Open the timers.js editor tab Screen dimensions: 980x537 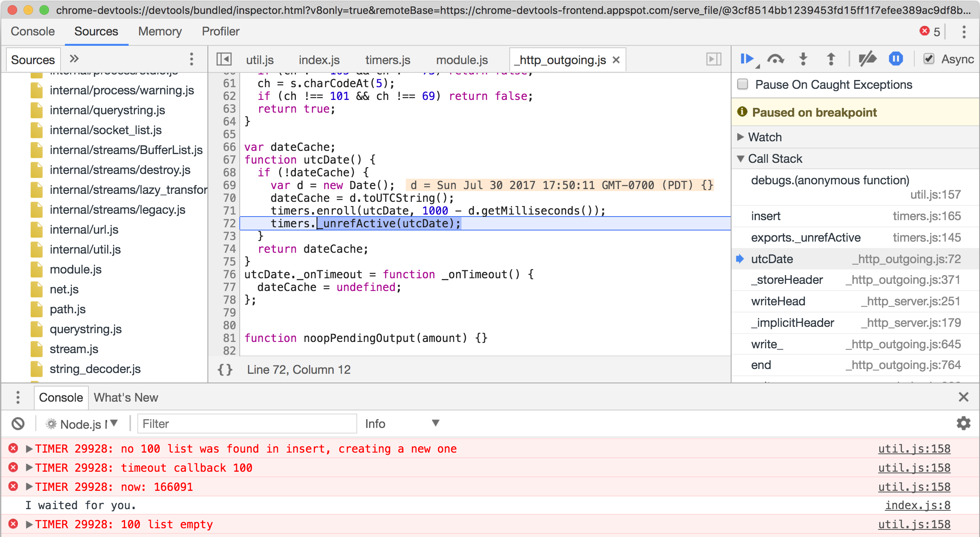click(388, 60)
